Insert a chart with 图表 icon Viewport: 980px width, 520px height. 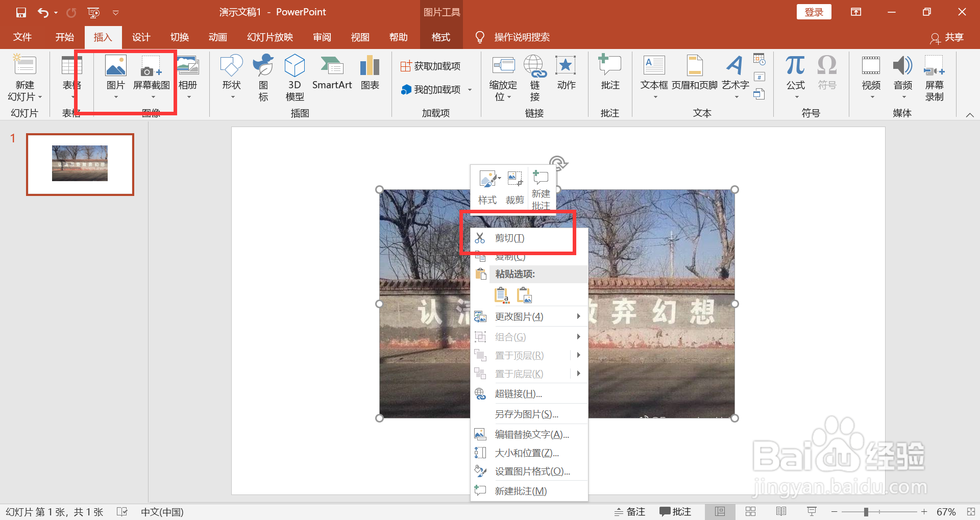click(370, 73)
